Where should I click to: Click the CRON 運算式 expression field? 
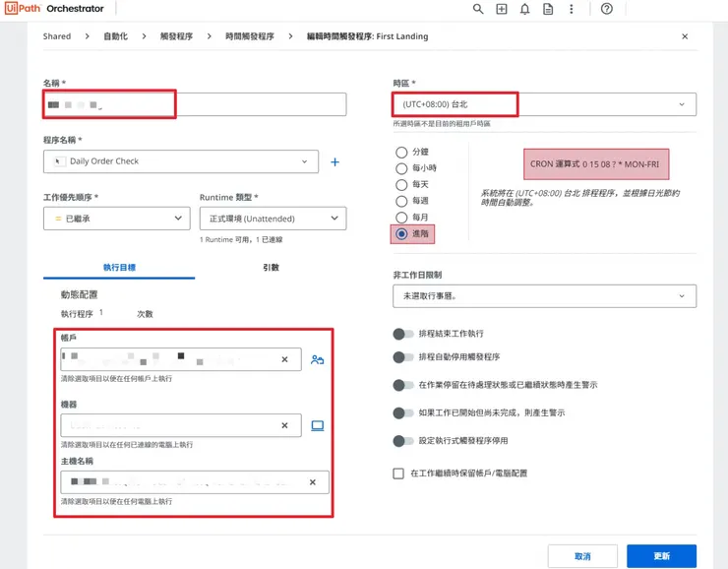pos(596,164)
